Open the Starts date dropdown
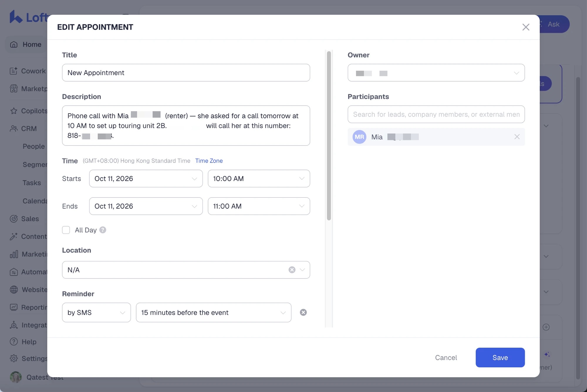587x392 pixels. click(146, 179)
